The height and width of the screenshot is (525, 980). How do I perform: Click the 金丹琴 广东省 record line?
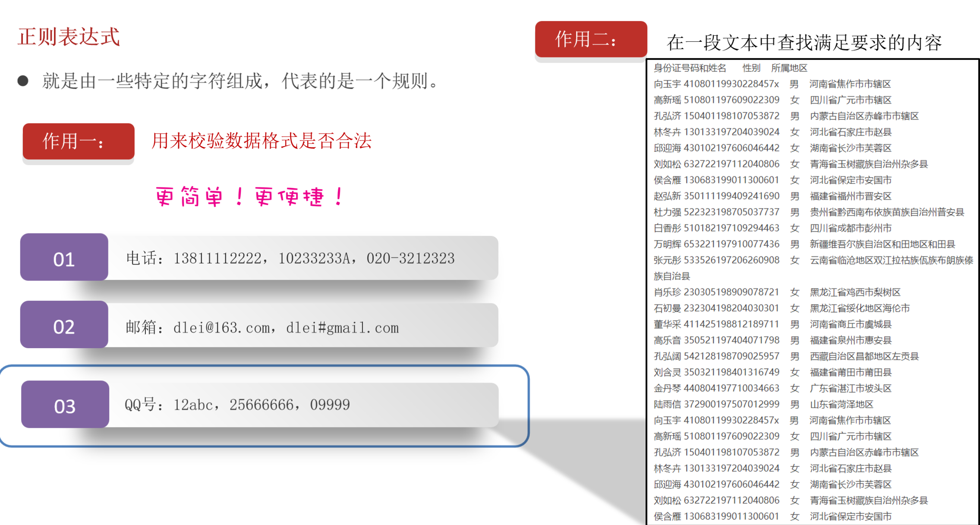point(772,388)
